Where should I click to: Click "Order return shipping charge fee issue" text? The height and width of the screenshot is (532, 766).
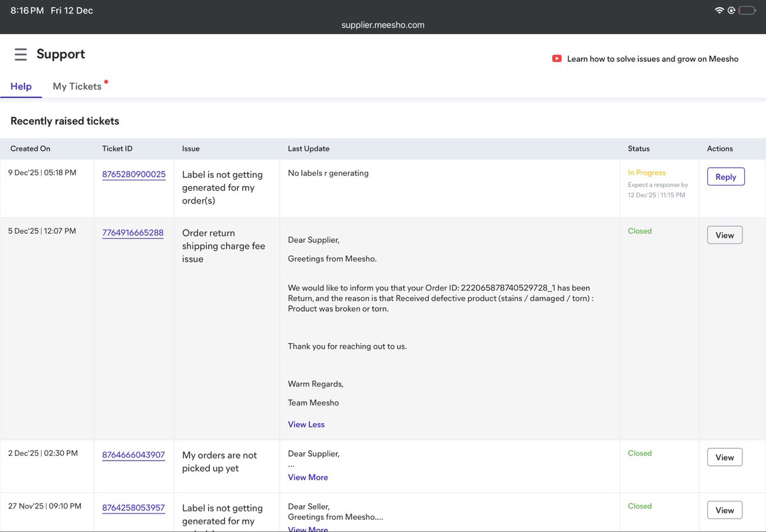click(x=223, y=246)
